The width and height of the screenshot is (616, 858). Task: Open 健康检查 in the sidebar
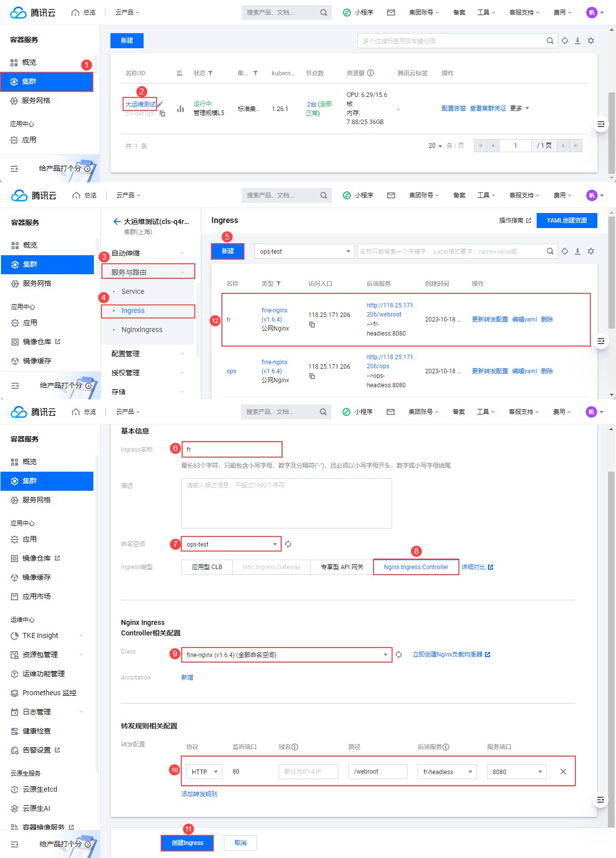pos(36,731)
